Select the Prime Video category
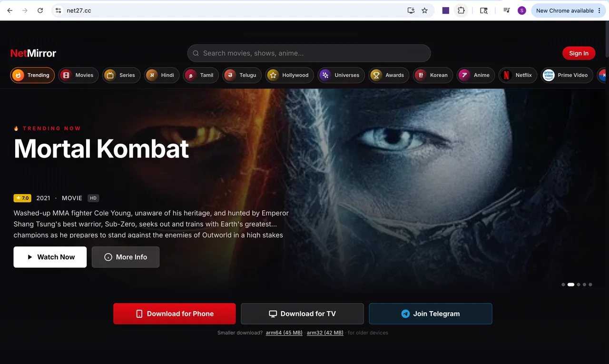Viewport: 609px width, 364px height. click(567, 75)
